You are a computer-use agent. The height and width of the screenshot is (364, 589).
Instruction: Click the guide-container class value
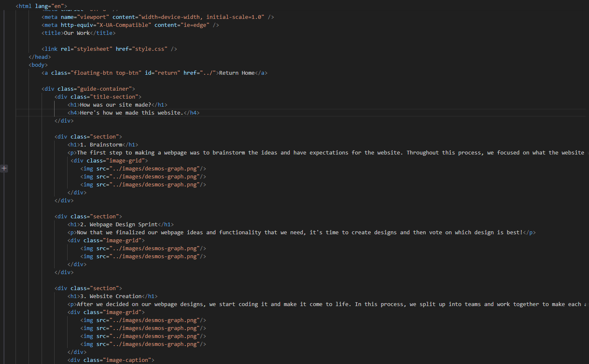click(106, 89)
